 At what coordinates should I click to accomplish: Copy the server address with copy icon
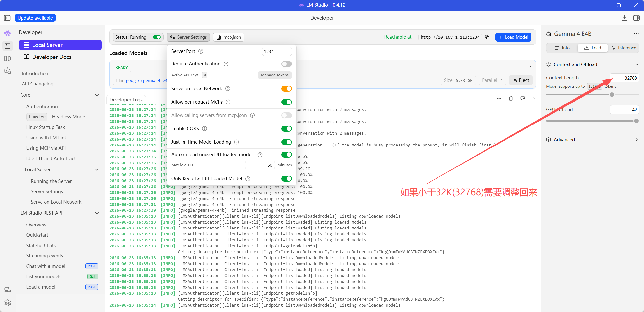[x=487, y=37]
